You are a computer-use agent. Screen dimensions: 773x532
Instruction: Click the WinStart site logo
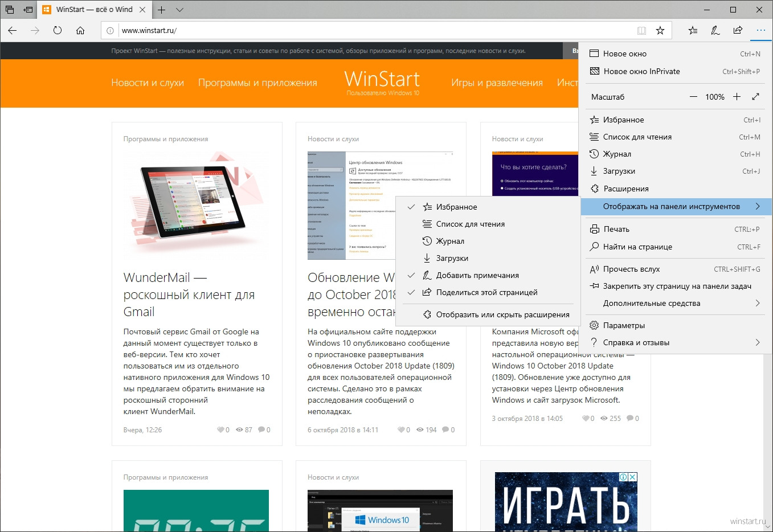(x=382, y=83)
